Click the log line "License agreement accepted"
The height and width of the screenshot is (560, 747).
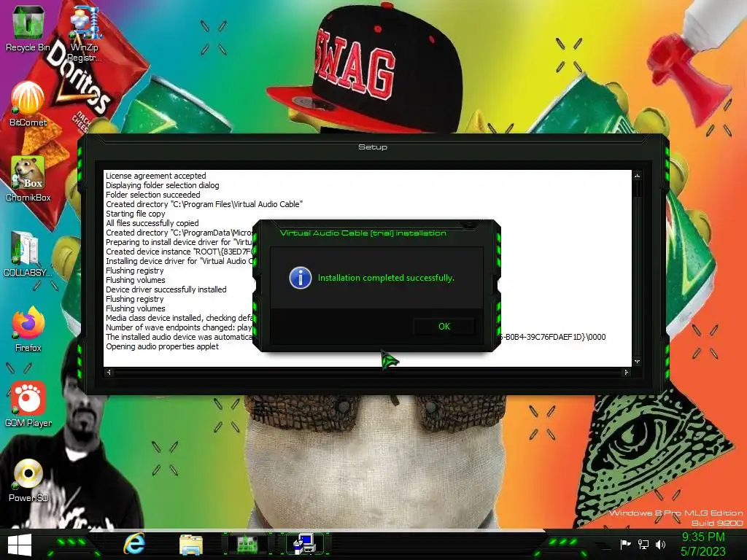pos(156,176)
